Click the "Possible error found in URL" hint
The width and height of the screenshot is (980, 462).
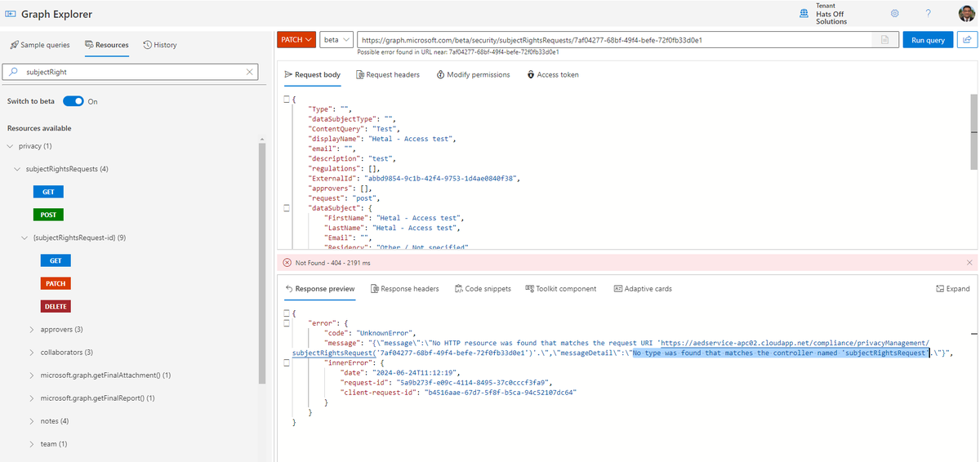click(x=458, y=52)
